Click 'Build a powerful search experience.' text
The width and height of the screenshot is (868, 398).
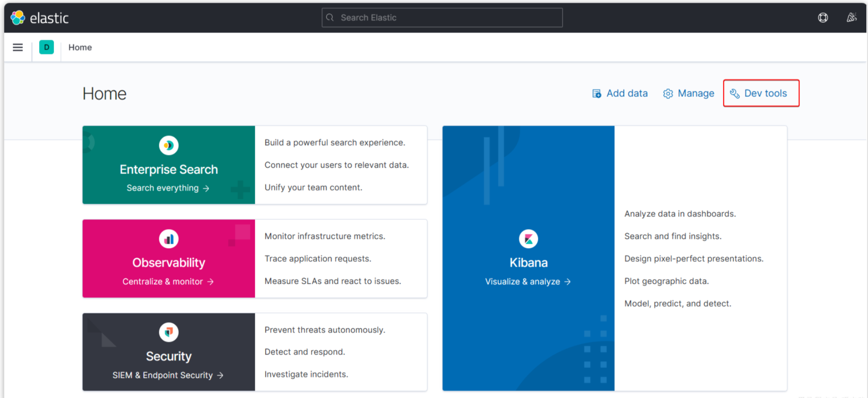pos(335,143)
